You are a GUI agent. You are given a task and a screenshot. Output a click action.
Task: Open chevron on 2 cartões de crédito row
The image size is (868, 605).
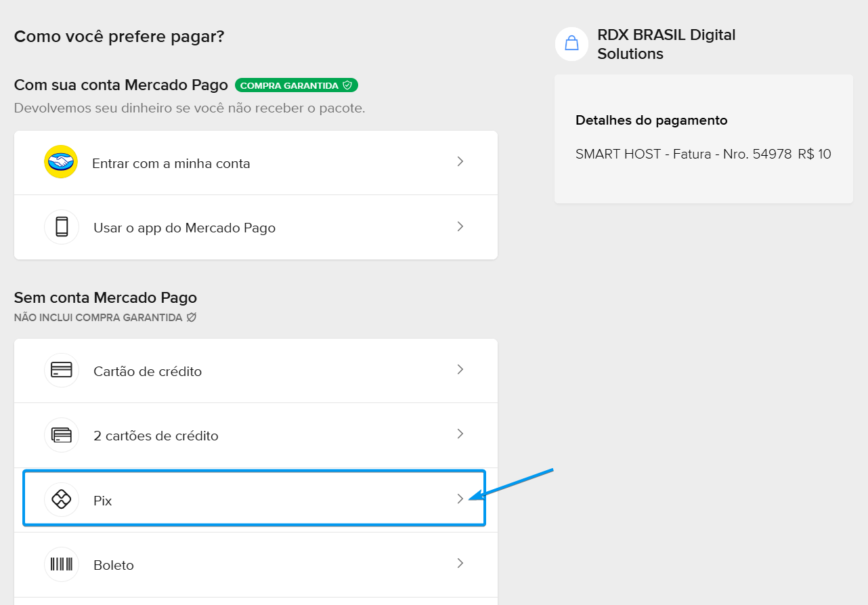[460, 434]
